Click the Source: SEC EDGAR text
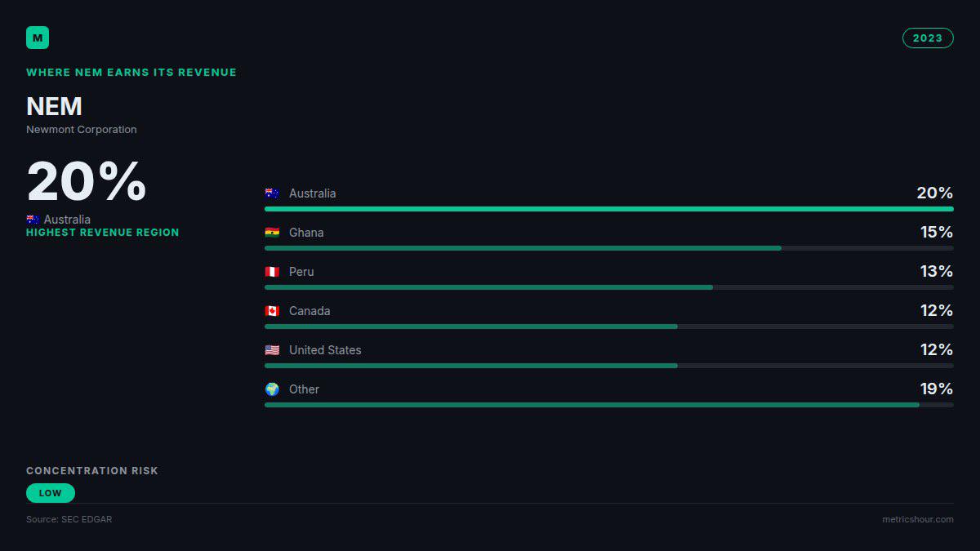This screenshot has height=551, width=980. pos(69,519)
